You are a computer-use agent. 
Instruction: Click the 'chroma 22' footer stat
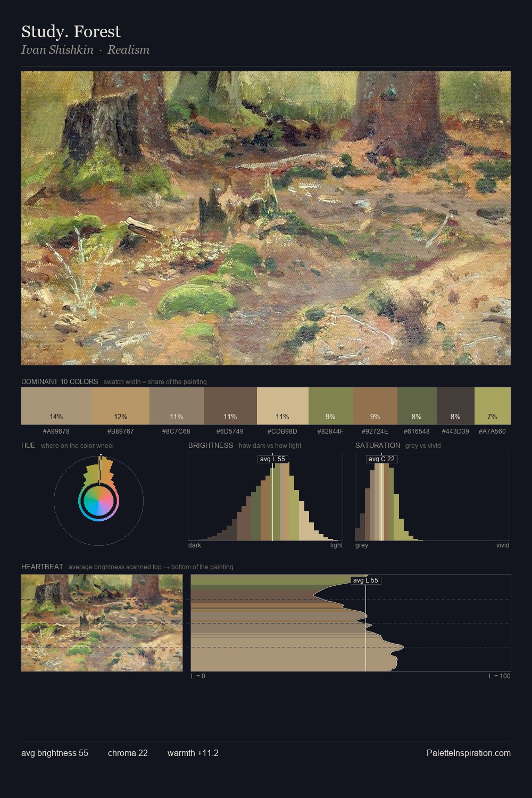click(x=128, y=753)
